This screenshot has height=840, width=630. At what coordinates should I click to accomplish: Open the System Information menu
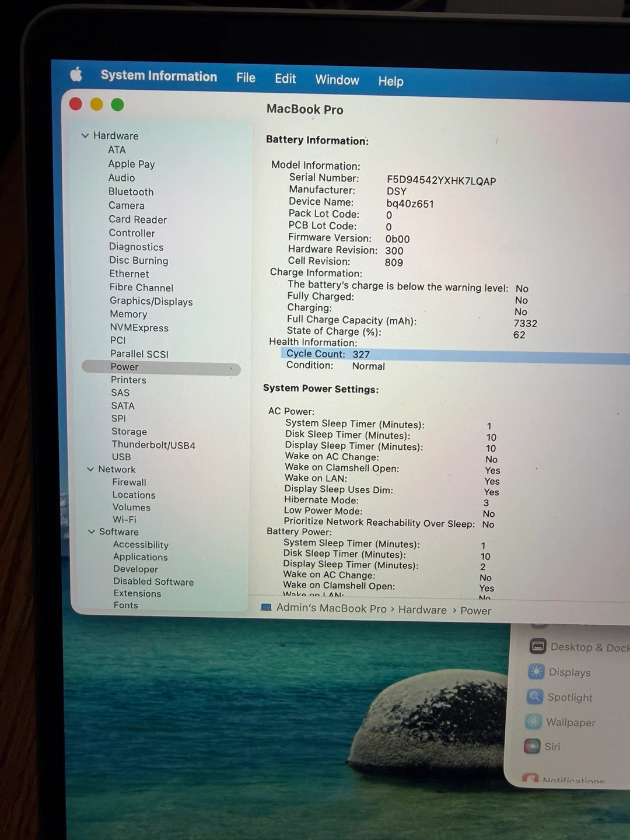click(159, 76)
